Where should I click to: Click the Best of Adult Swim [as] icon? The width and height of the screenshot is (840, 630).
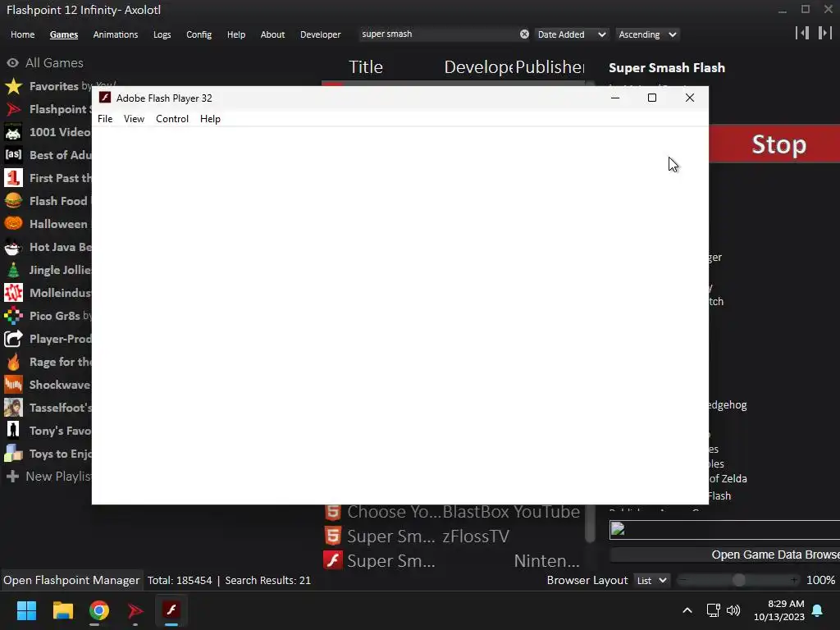(x=13, y=155)
